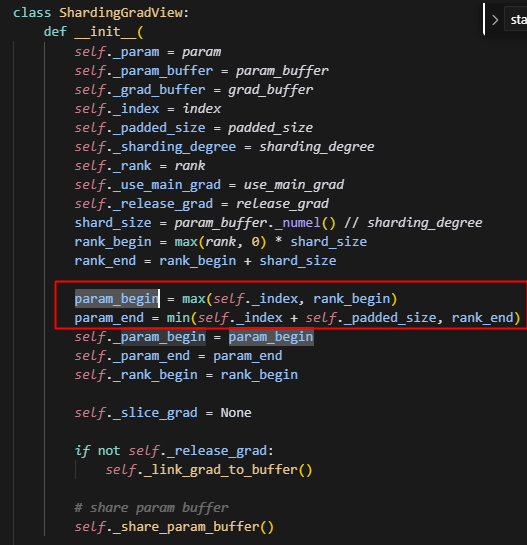Click 'rank_end = rank_begin + shard_size' line
Image resolution: width=527 pixels, height=545 pixels.
click(205, 261)
